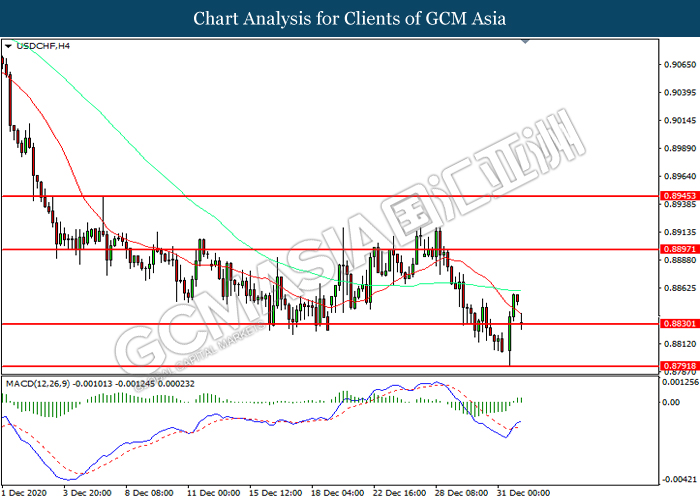Viewport: 700px width, 500px height.
Task: Click the MACD 0.00 scale level label
Action: (673, 403)
